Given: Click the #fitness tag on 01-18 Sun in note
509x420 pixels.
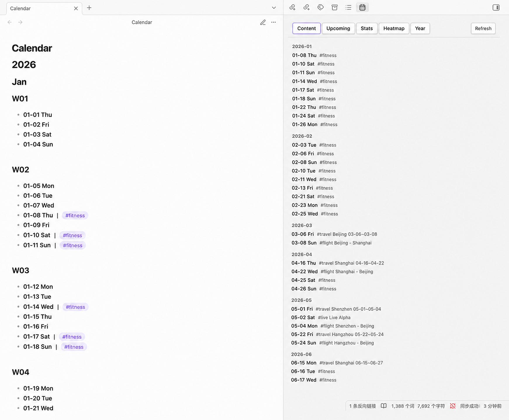Looking at the screenshot, I should click(x=74, y=347).
